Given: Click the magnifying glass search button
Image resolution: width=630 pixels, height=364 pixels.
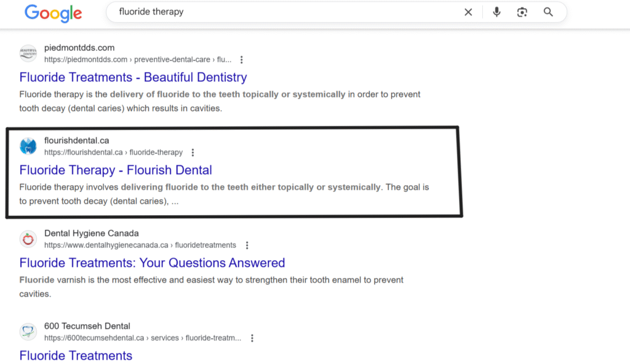Looking at the screenshot, I should 548,12.
